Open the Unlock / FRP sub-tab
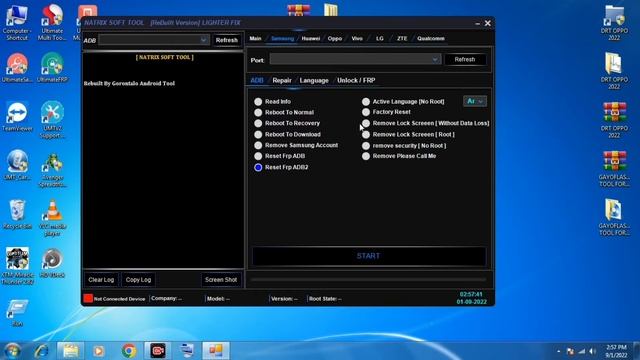This screenshot has width=640, height=360. [356, 80]
